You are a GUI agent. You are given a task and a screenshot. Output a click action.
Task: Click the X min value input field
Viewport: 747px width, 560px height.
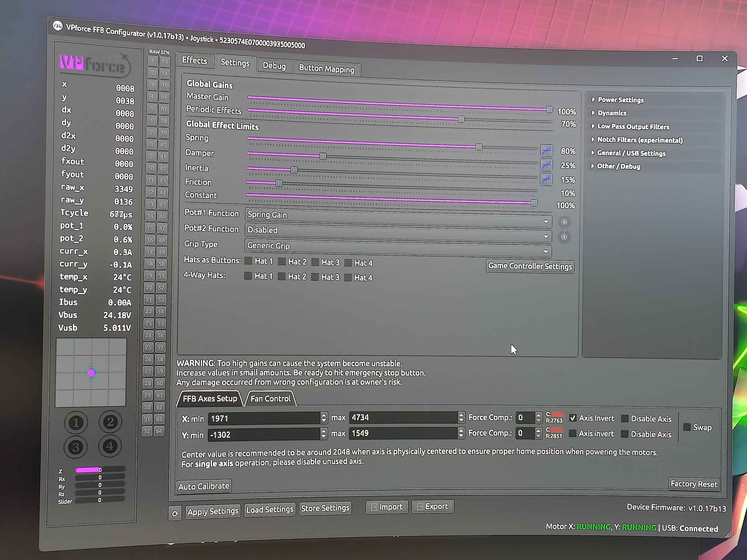[x=264, y=419]
